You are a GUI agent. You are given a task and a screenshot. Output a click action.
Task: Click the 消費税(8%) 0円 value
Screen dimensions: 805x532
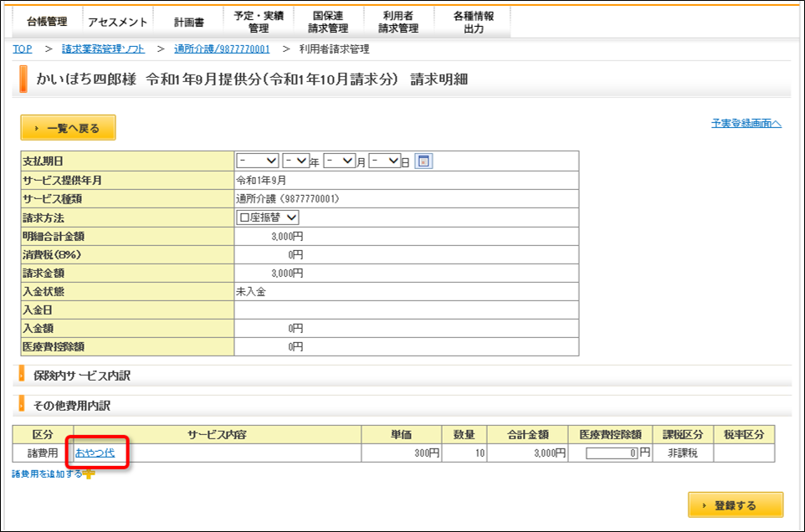[x=295, y=254]
